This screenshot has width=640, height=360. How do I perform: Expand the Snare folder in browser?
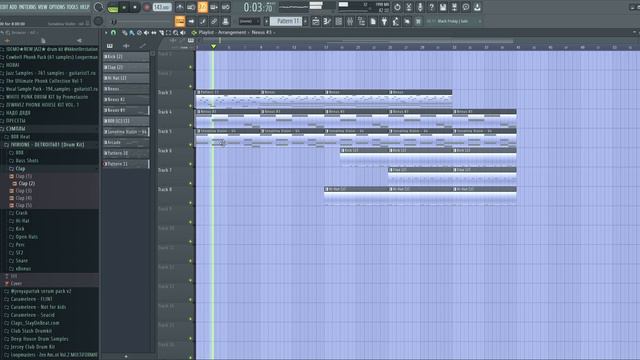(x=21, y=261)
